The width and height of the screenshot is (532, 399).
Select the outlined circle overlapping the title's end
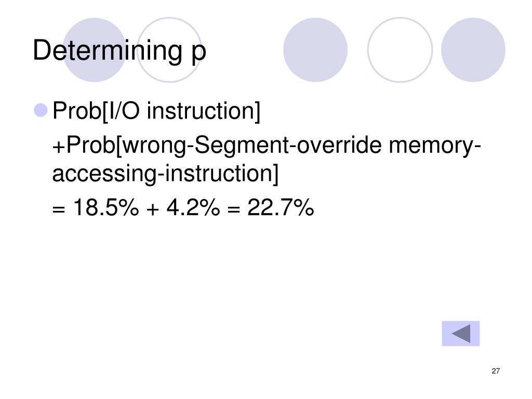(x=169, y=50)
